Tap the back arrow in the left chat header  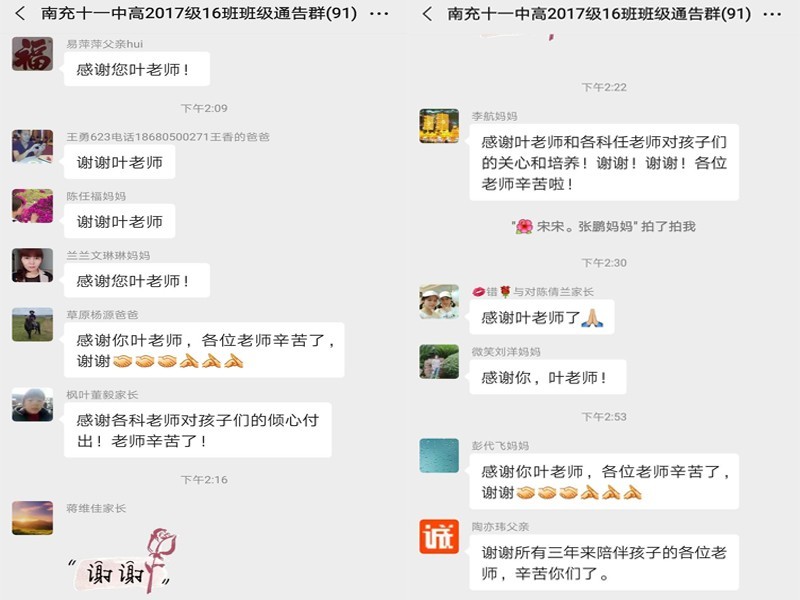point(19,13)
